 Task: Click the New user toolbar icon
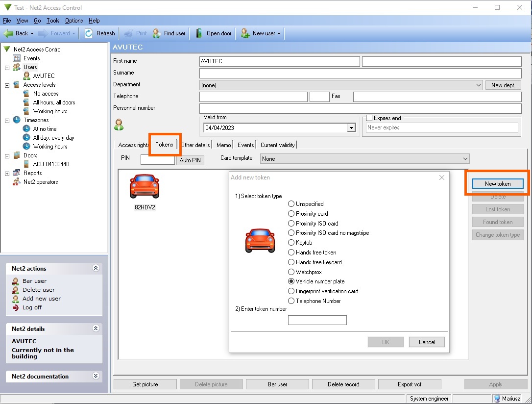click(x=245, y=33)
